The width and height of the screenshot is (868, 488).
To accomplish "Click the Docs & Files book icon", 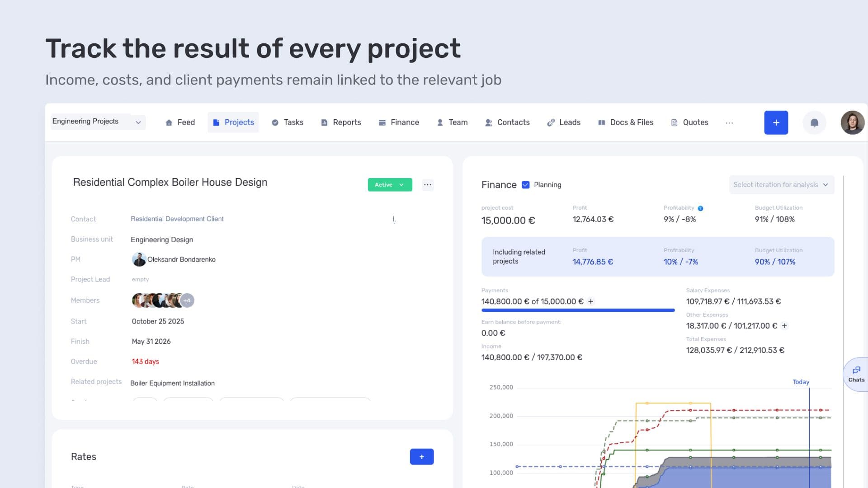I will click(602, 122).
